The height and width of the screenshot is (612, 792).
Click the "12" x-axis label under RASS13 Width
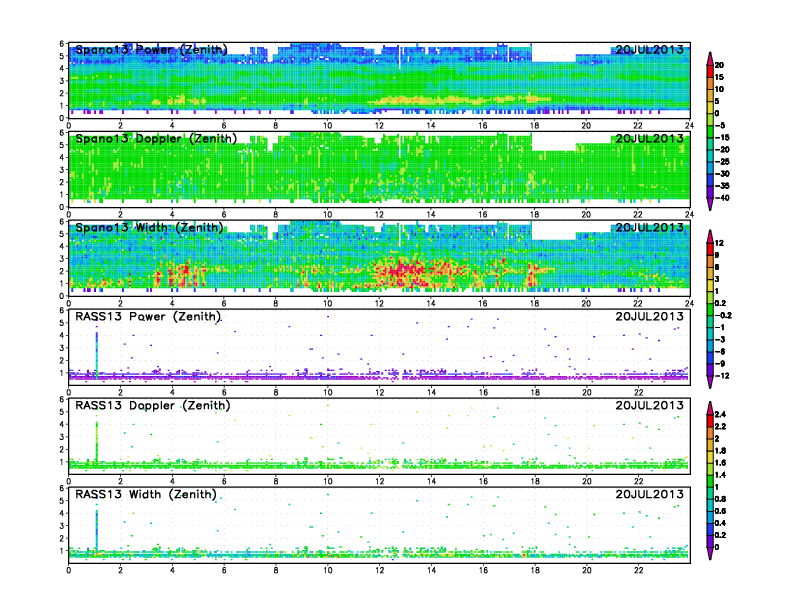(379, 570)
